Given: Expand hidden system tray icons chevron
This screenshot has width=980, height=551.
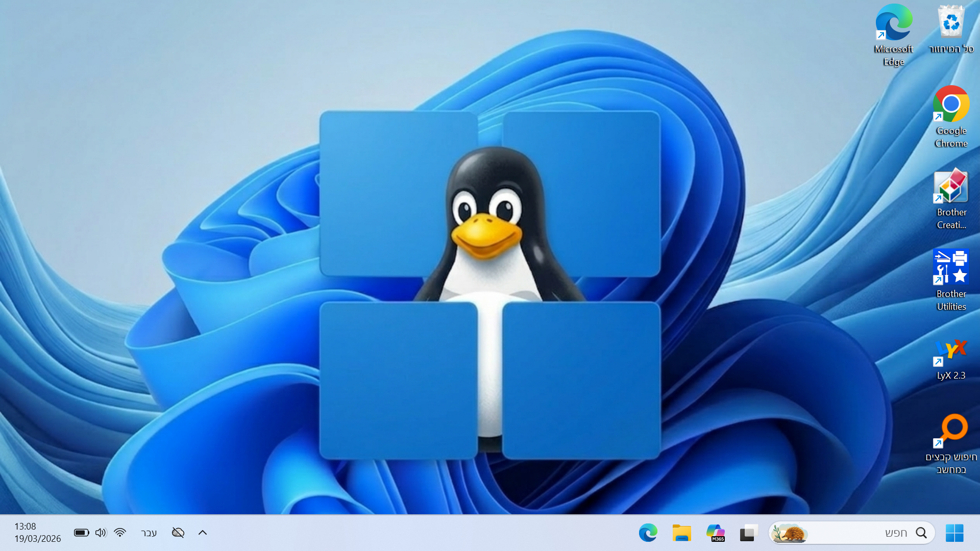Looking at the screenshot, I should (x=203, y=533).
